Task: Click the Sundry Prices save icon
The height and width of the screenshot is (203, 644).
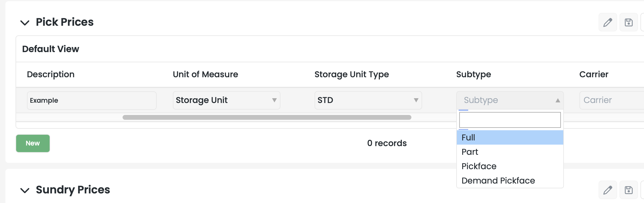Action: click(x=628, y=190)
